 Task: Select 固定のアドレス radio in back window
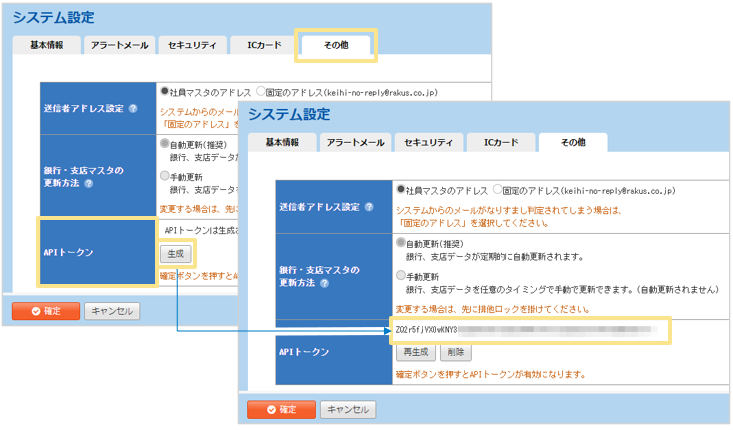[262, 90]
